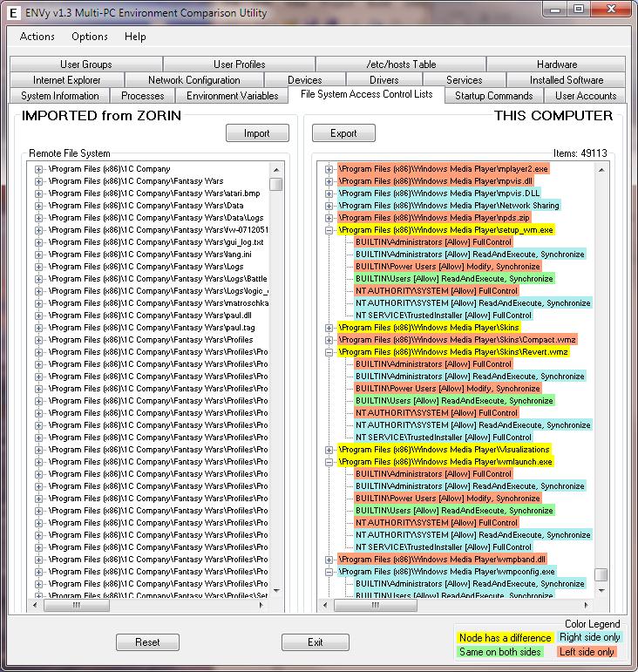Expand the 1C Company\Fantasy Wars\Data node
The height and width of the screenshot is (672, 638).
[38, 206]
